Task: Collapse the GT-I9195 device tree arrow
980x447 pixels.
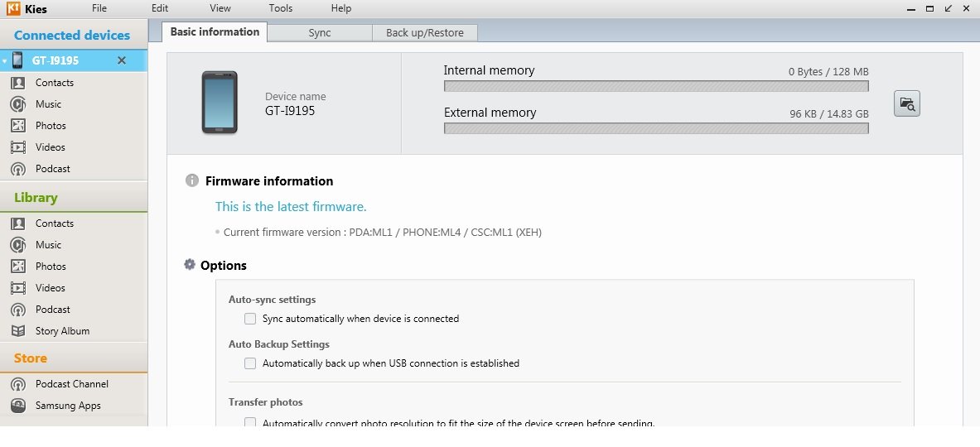Action: 5,61
